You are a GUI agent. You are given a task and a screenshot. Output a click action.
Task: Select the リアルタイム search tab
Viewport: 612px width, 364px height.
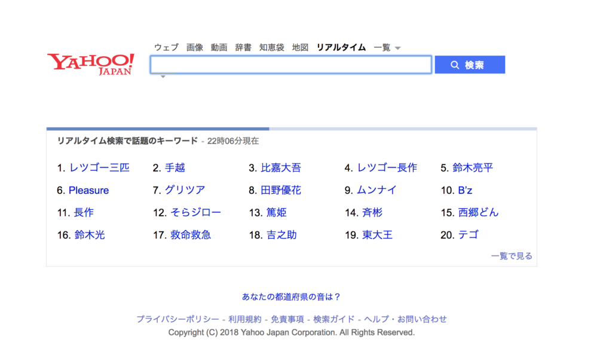coord(341,48)
